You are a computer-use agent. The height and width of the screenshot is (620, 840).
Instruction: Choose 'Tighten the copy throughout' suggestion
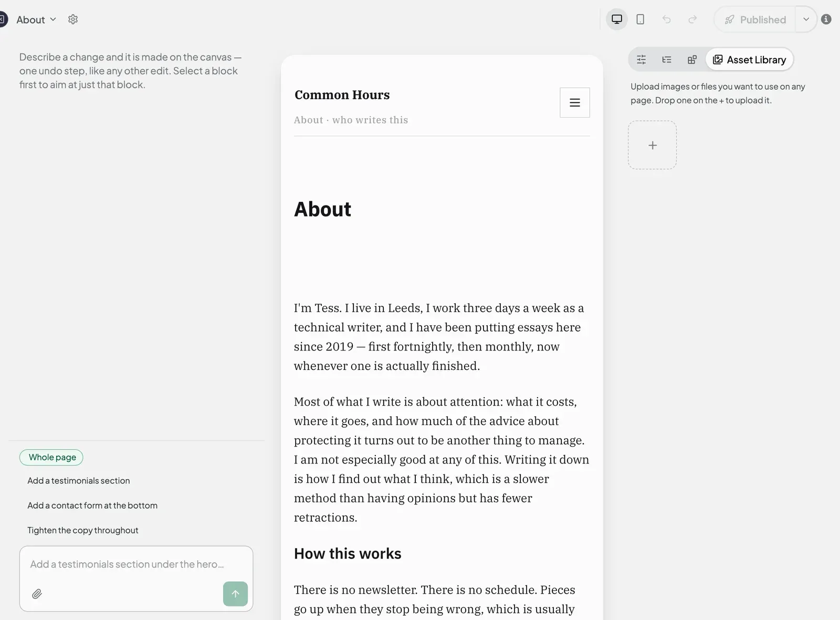coord(83,530)
